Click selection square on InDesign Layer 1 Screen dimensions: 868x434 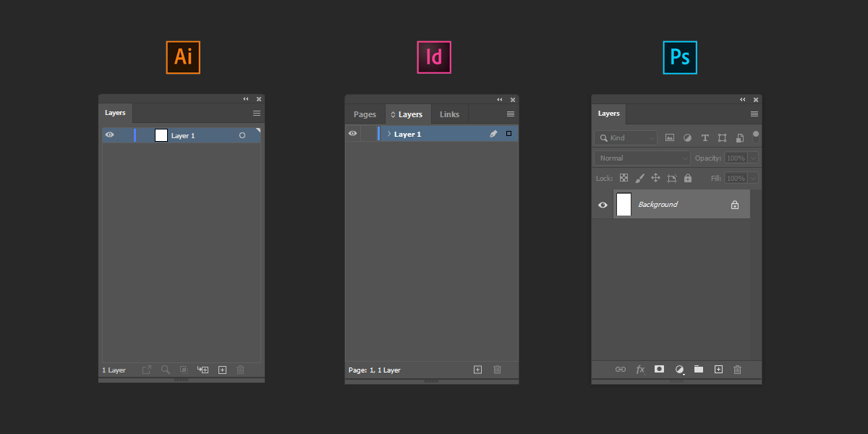(509, 134)
